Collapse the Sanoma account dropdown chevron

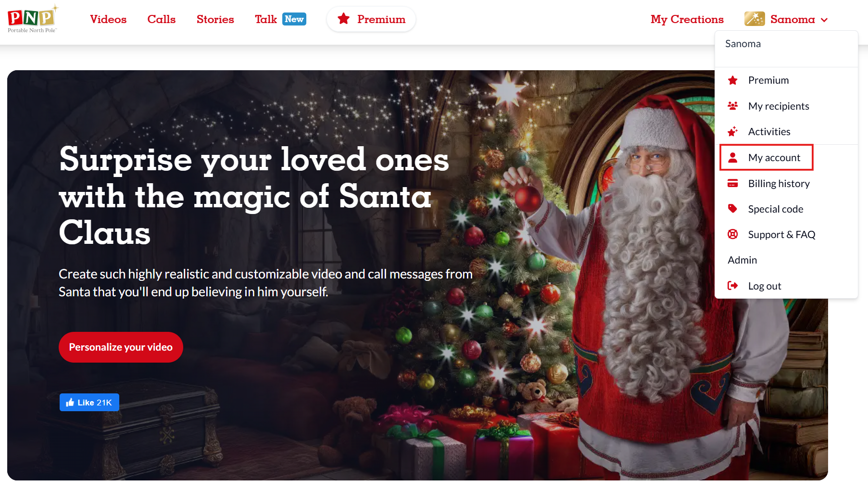824,20
